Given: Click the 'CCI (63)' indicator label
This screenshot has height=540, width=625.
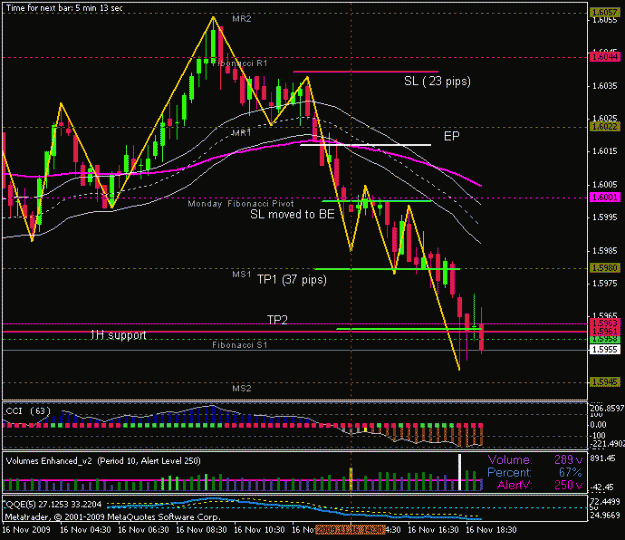Looking at the screenshot, I should (28, 411).
